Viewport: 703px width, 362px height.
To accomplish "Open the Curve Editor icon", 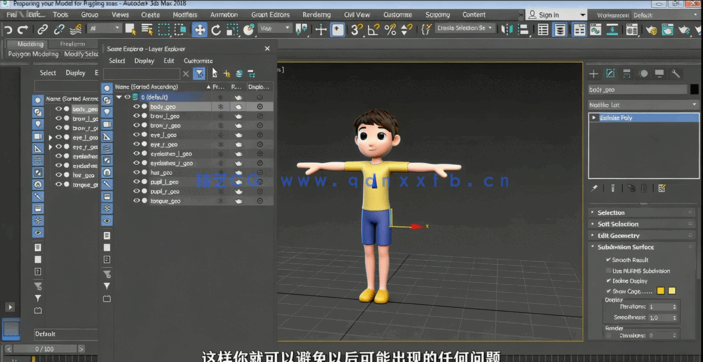I will pos(596,30).
